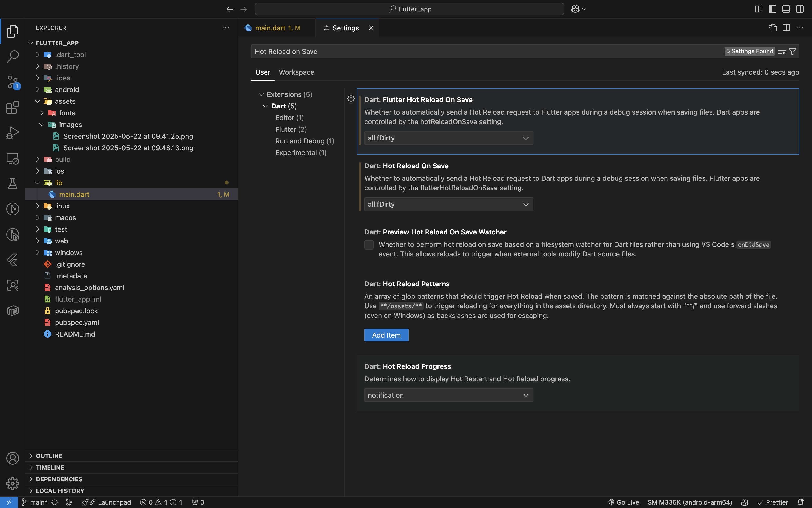Viewport: 812px width, 508px height.
Task: Switch to the main.dart editor tab
Action: tap(277, 28)
